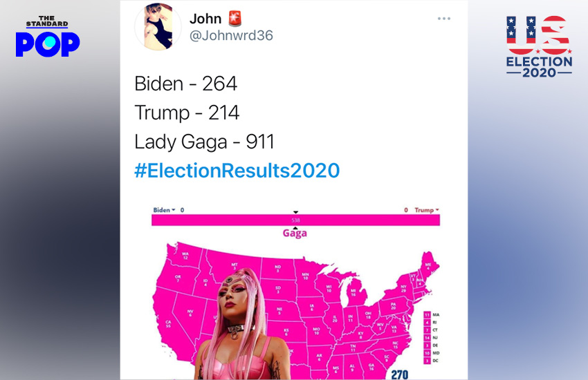This screenshot has width=588, height=380.
Task: Open the Trump dropdown arrow
Action: (x=437, y=209)
